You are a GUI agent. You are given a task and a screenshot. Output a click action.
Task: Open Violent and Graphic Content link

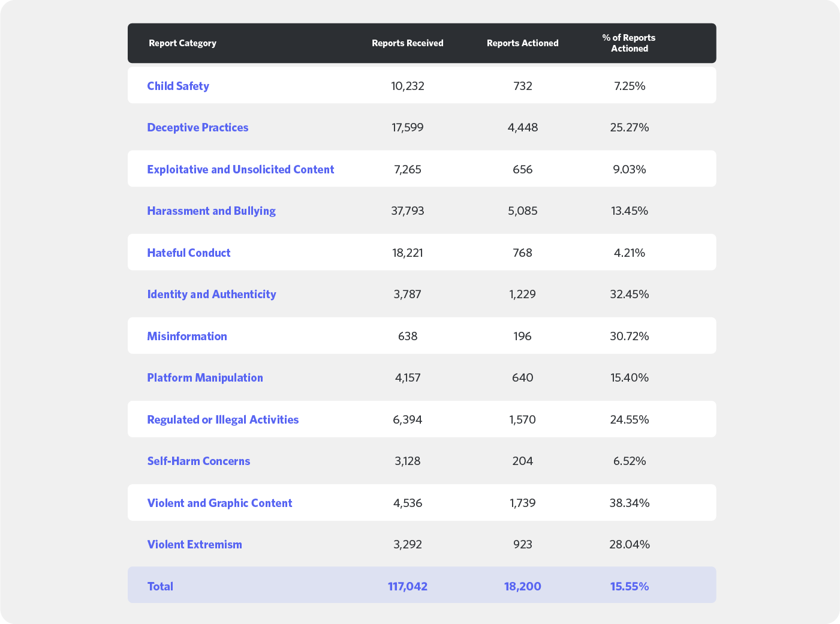pos(219,503)
